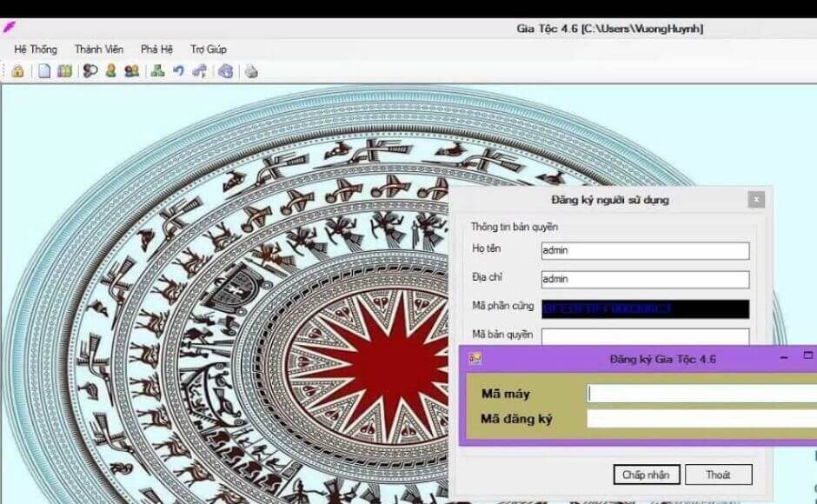Screen dimensions: 817x504
Task: Open the Phả Hệ menu
Action: pyautogui.click(x=156, y=50)
